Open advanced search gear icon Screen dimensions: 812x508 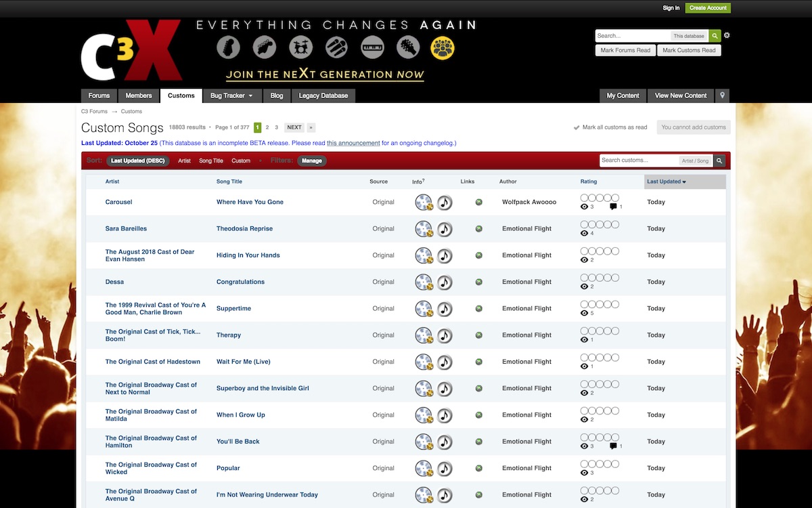pos(727,35)
